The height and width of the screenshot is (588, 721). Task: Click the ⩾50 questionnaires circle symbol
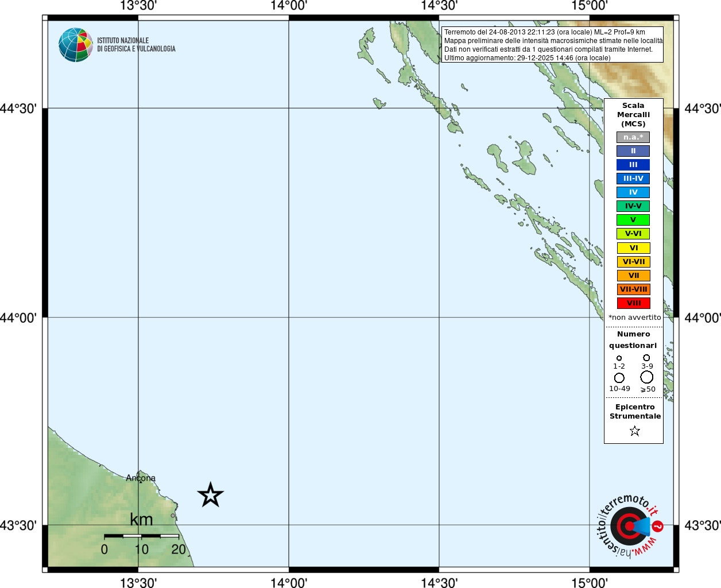tap(646, 377)
